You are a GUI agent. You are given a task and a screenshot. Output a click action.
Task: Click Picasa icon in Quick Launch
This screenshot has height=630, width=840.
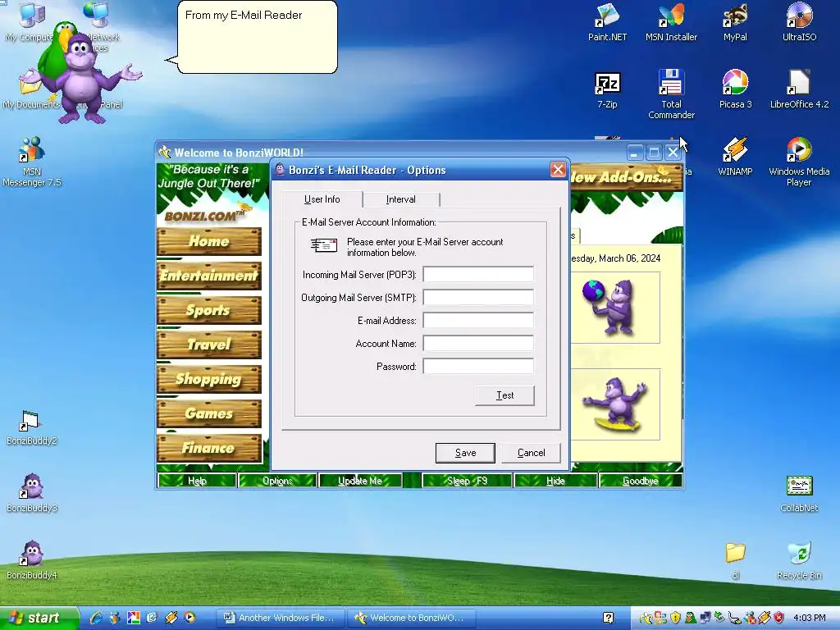click(x=134, y=618)
